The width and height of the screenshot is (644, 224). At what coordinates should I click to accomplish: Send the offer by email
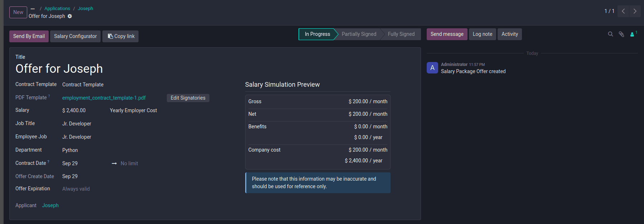click(x=29, y=36)
